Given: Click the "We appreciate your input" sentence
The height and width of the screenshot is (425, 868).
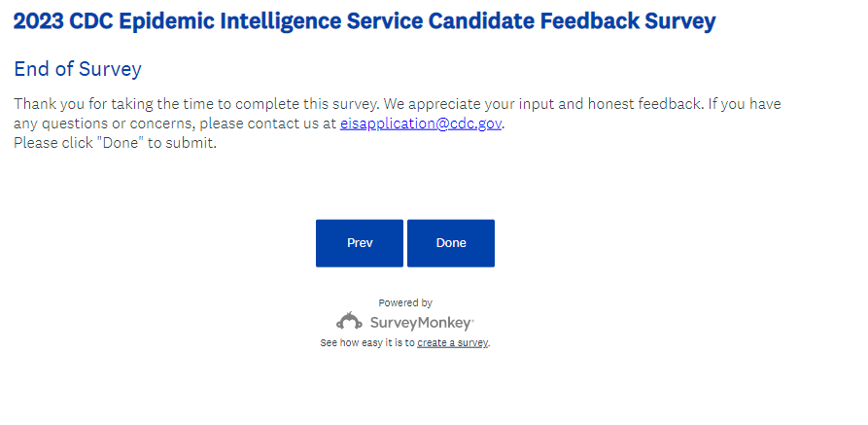Looking at the screenshot, I should tap(505, 104).
